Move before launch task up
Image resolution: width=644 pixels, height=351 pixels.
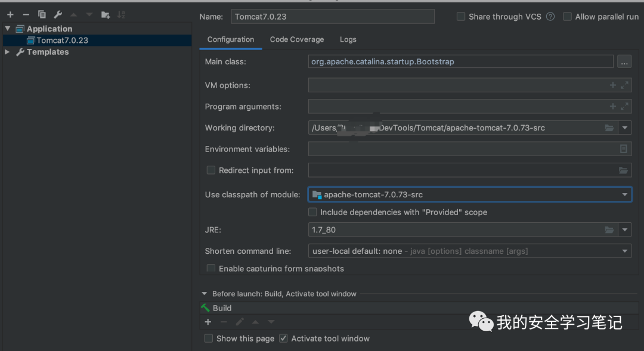tap(255, 322)
